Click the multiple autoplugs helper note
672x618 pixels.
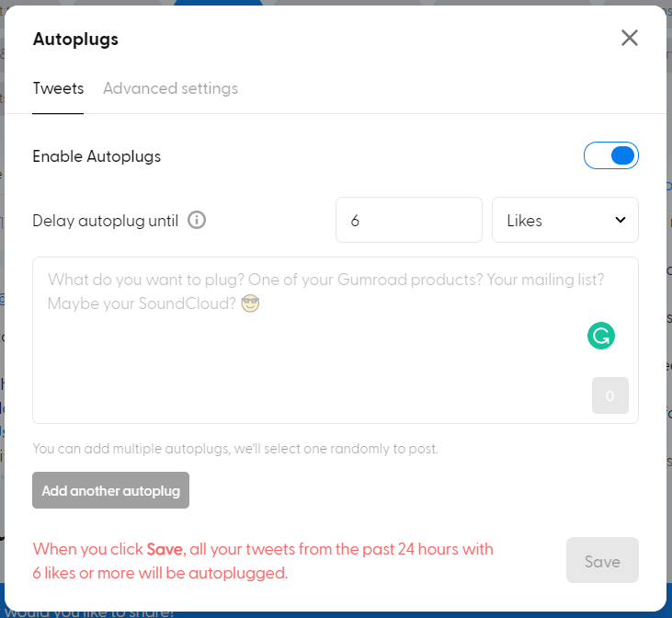pyautogui.click(x=235, y=450)
